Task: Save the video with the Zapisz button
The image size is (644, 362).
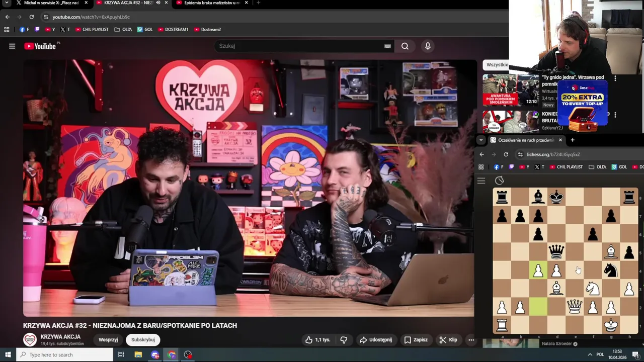Action: click(416, 340)
